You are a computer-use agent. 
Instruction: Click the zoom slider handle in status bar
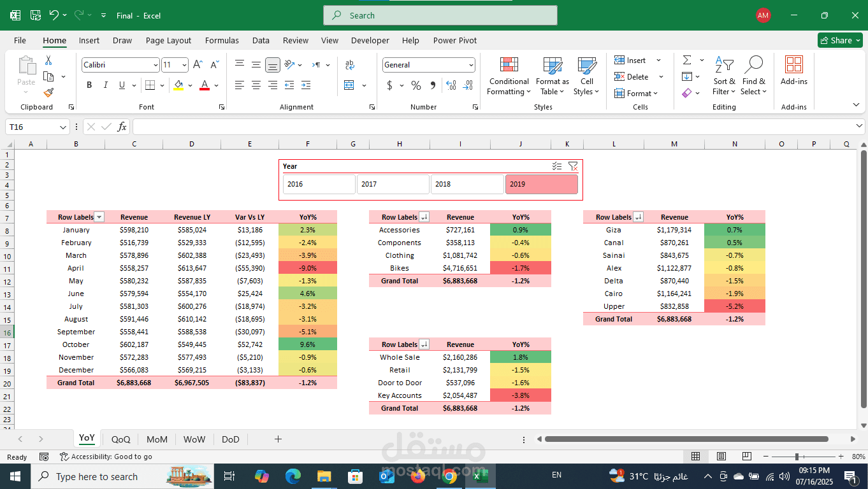coord(797,457)
